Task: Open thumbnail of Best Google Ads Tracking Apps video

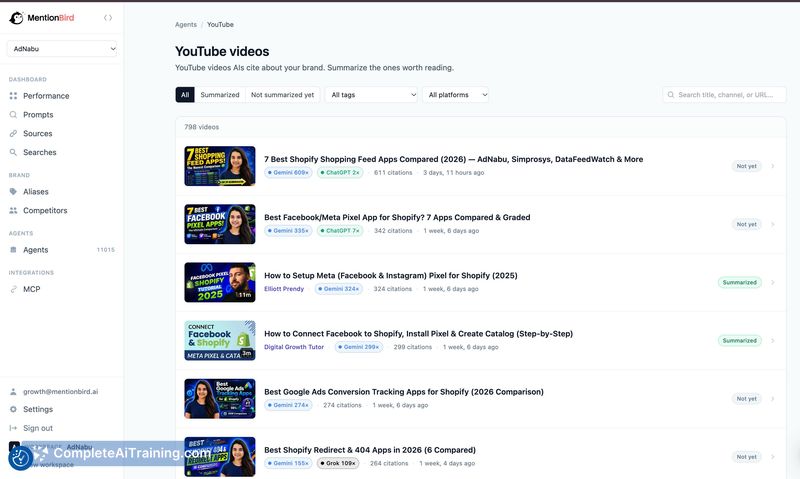Action: (220, 399)
